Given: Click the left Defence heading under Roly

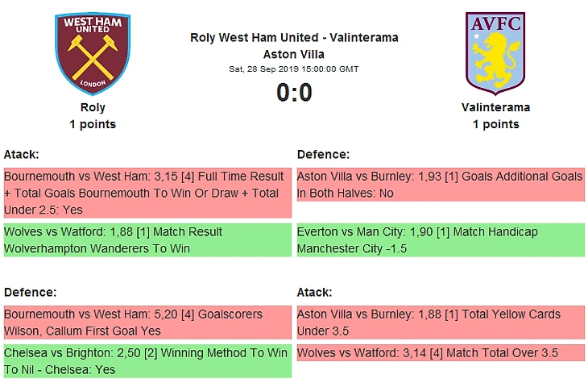Looking at the screenshot, I should point(30,292).
